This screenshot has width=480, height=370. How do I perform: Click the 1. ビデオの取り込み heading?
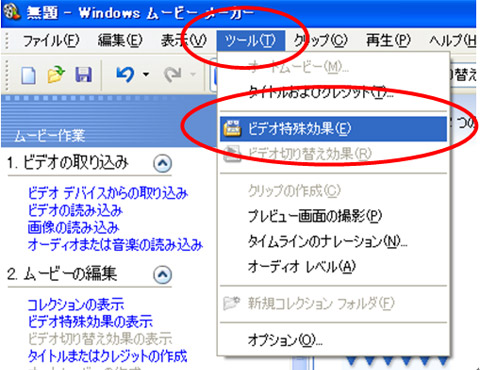68,163
